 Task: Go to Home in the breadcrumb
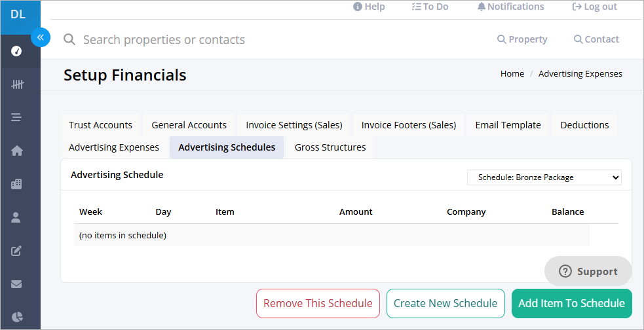pos(512,74)
